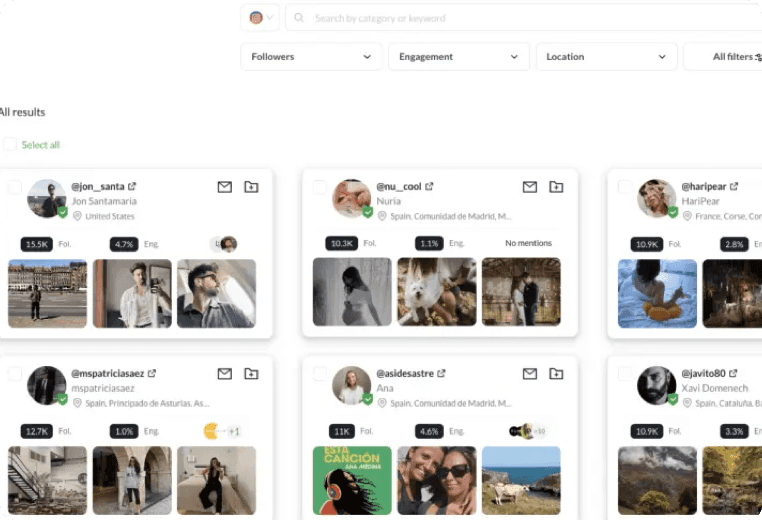This screenshot has height=520, width=762.
Task: Click @jon_santa profile avatar
Action: [x=47, y=199]
